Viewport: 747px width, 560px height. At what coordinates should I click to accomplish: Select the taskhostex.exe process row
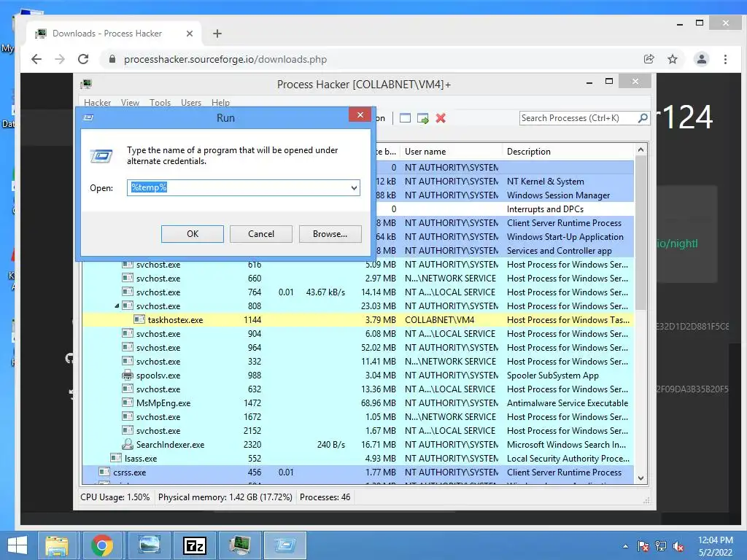[x=357, y=320]
